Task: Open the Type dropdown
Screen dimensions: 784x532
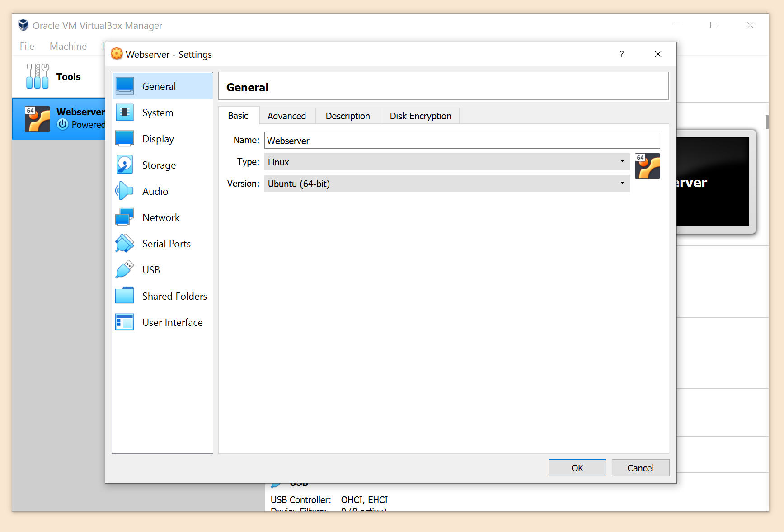Action: 623,162
